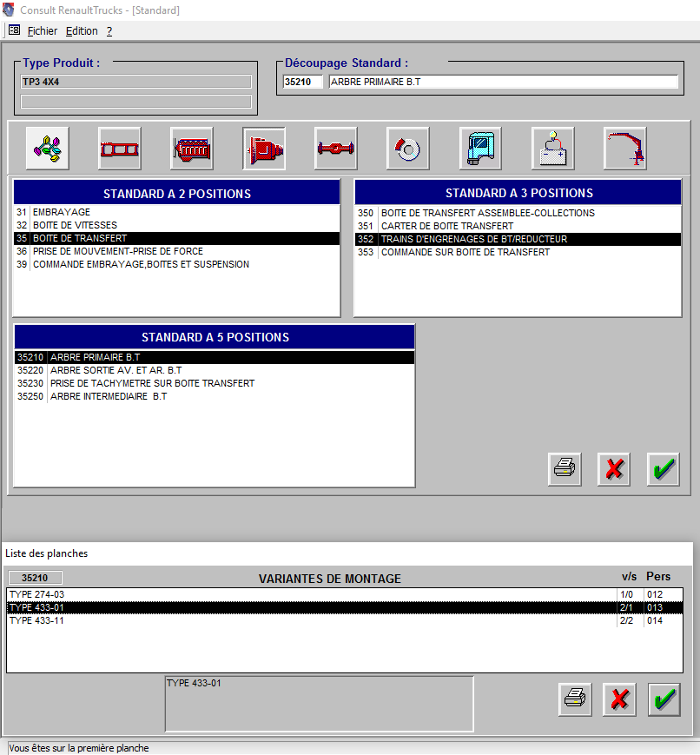
Task: Select the battery electrical category icon
Action: (x=552, y=149)
